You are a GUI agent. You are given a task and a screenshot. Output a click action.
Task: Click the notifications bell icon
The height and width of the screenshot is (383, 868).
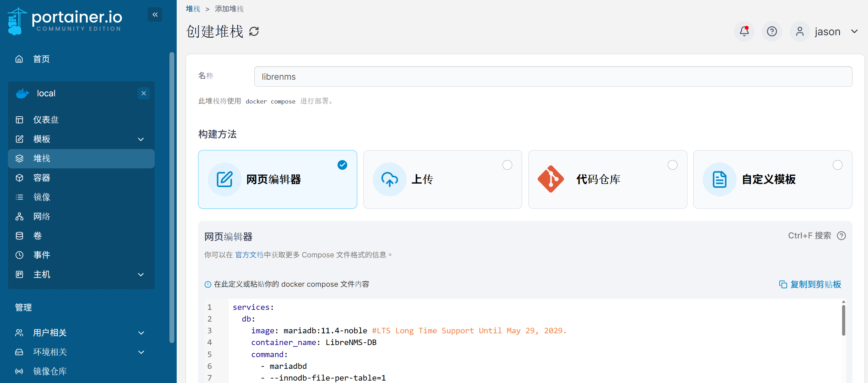click(744, 31)
